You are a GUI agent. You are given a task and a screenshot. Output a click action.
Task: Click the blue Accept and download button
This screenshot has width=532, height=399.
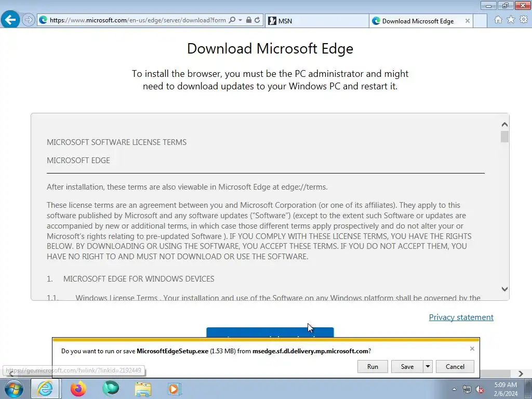pyautogui.click(x=270, y=332)
